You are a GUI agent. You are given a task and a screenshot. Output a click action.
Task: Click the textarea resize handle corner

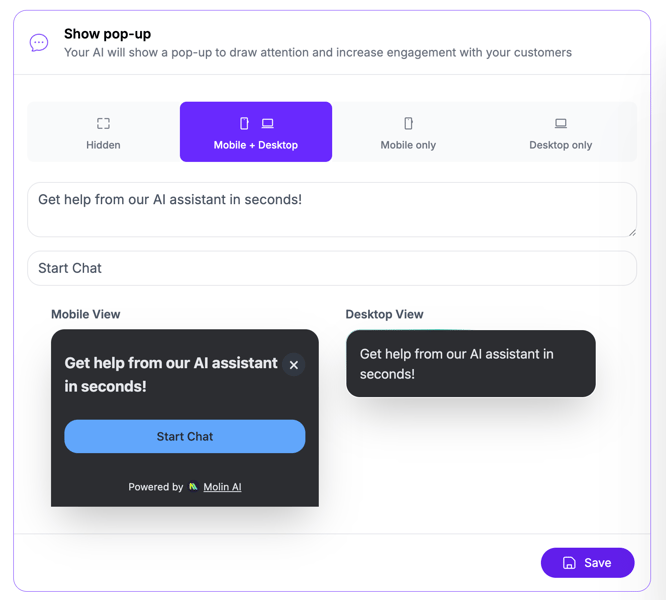tap(631, 231)
